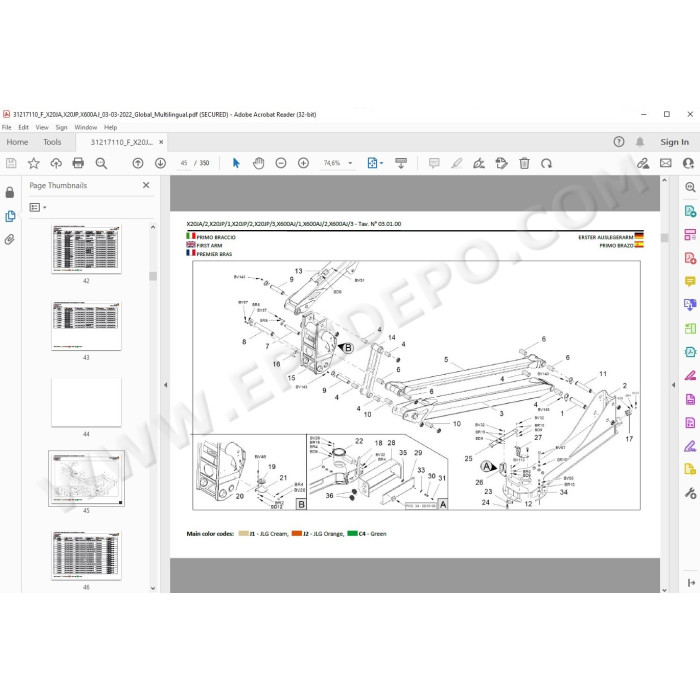Click the FIRST ARM heading text
700x700 pixels.
pos(209,246)
